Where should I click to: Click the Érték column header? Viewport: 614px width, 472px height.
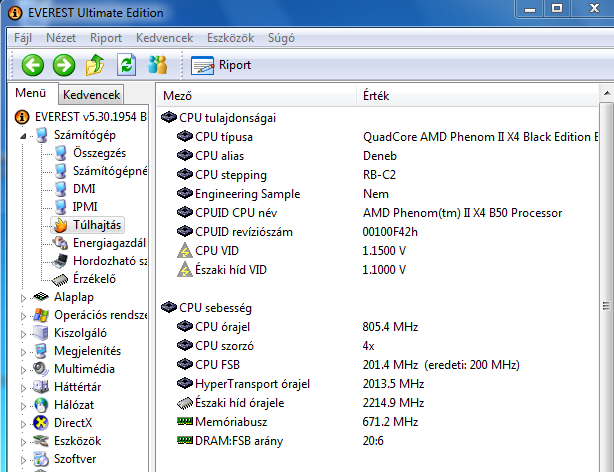[x=477, y=96]
